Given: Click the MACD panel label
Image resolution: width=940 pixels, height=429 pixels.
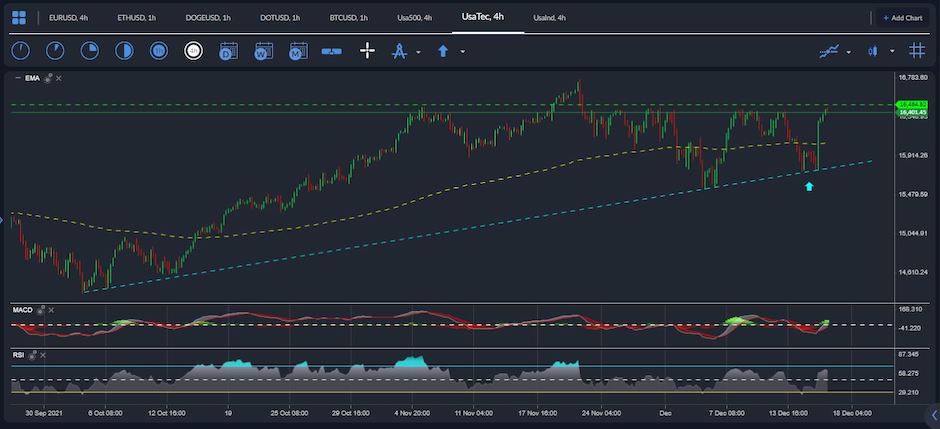Looking at the screenshot, I should tap(23, 310).
